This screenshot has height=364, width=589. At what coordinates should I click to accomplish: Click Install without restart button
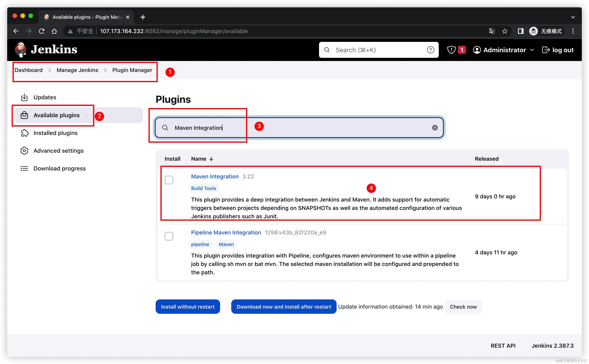188,307
